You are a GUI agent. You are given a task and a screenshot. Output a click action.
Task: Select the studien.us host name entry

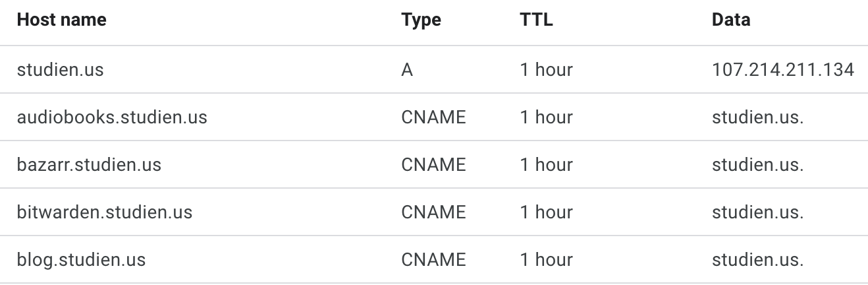click(60, 70)
